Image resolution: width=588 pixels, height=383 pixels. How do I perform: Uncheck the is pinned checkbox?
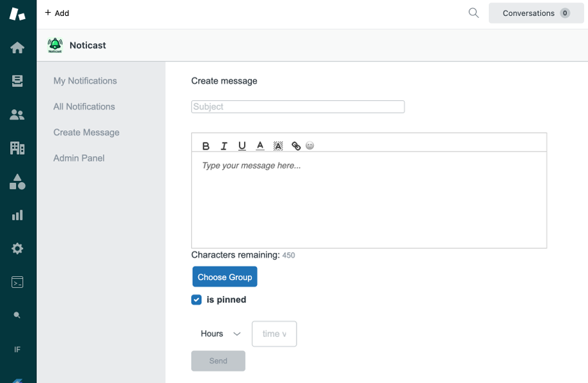[196, 299]
